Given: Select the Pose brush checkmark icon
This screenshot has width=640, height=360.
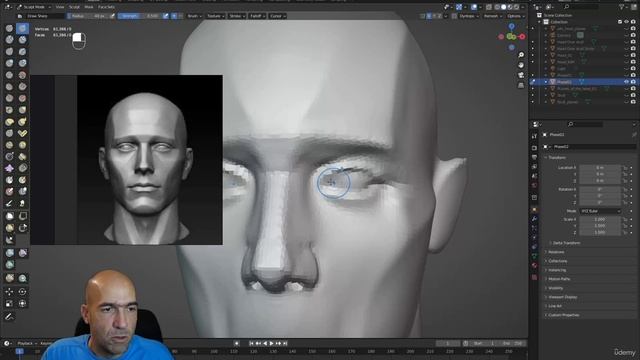Looking at the screenshot, I should click(22, 133).
